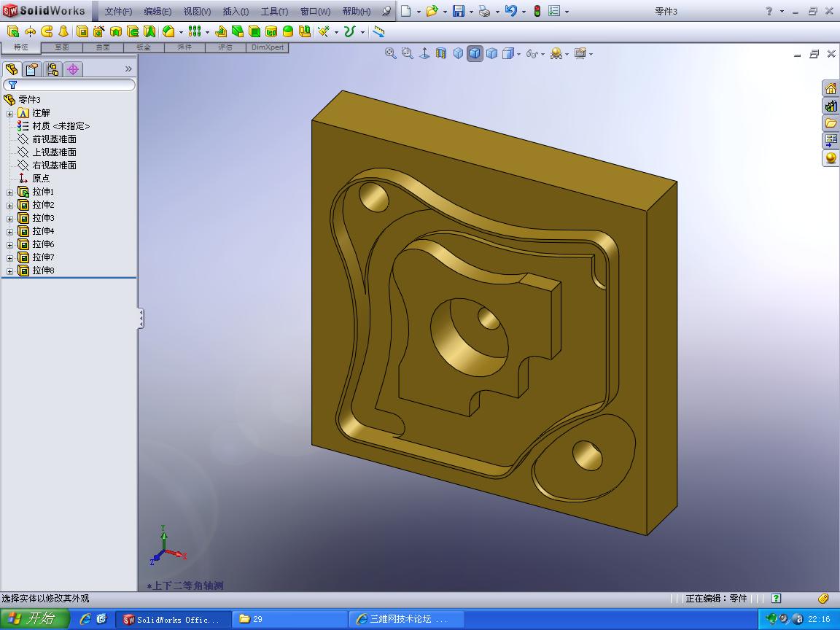Open the Options icon in title toolbar

click(554, 11)
